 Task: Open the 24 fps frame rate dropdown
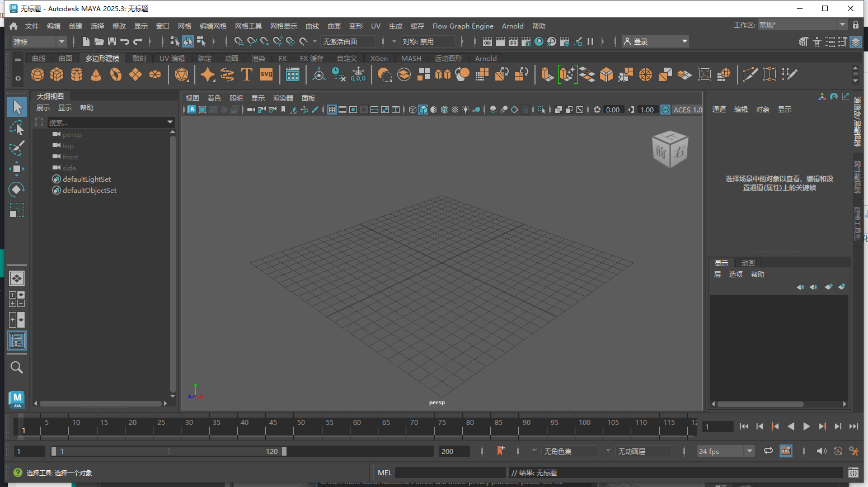pos(726,451)
